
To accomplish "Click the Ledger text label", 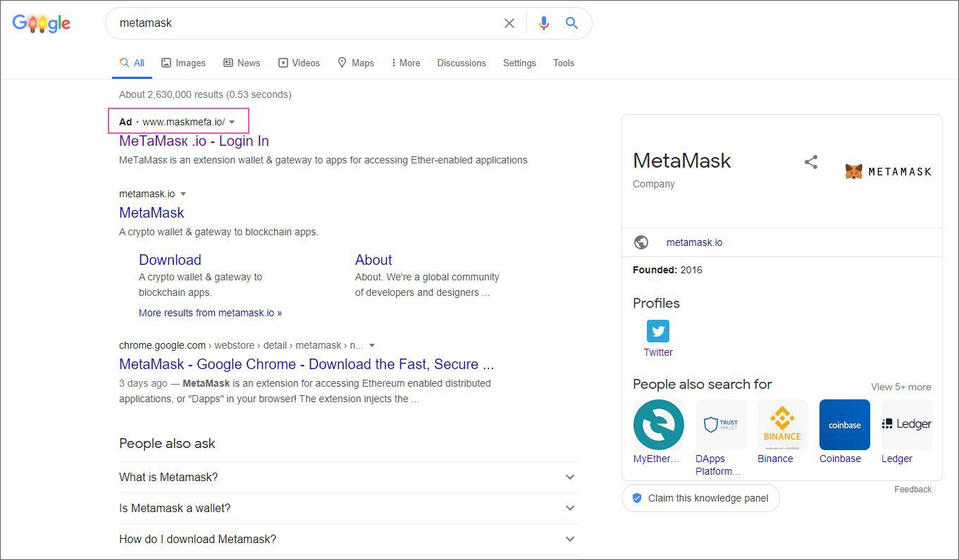I will pyautogui.click(x=897, y=459).
